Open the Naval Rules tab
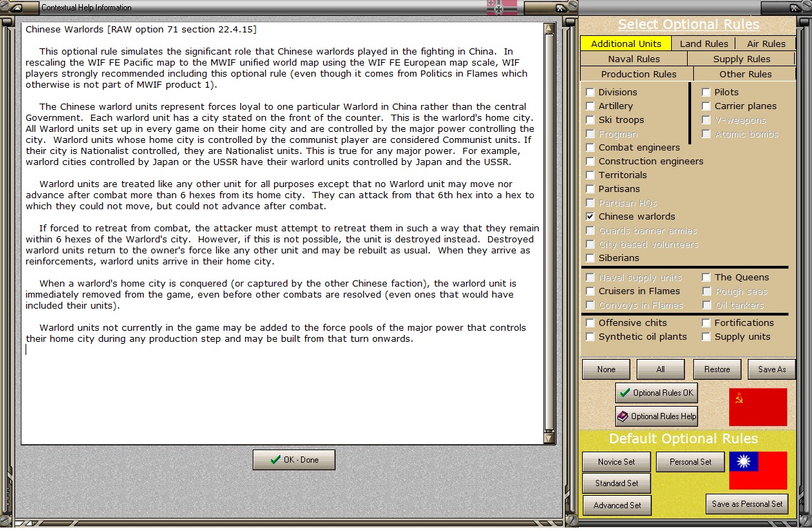 click(x=634, y=59)
